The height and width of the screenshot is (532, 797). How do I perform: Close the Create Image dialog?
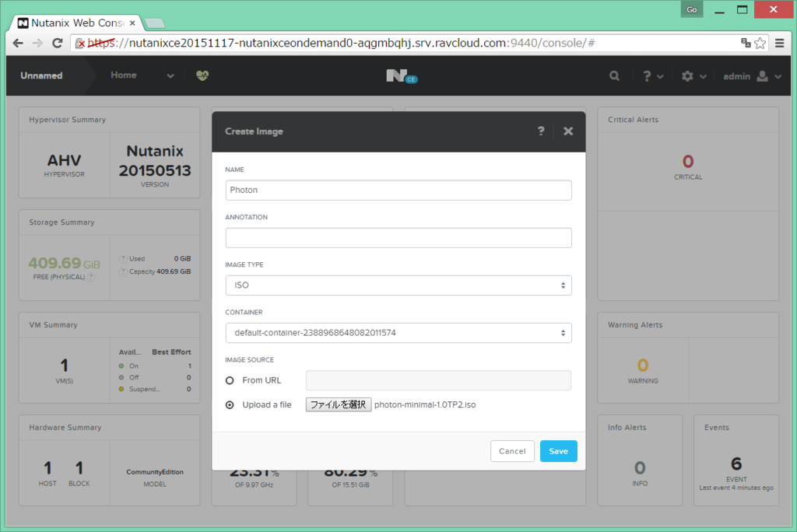pyautogui.click(x=568, y=131)
